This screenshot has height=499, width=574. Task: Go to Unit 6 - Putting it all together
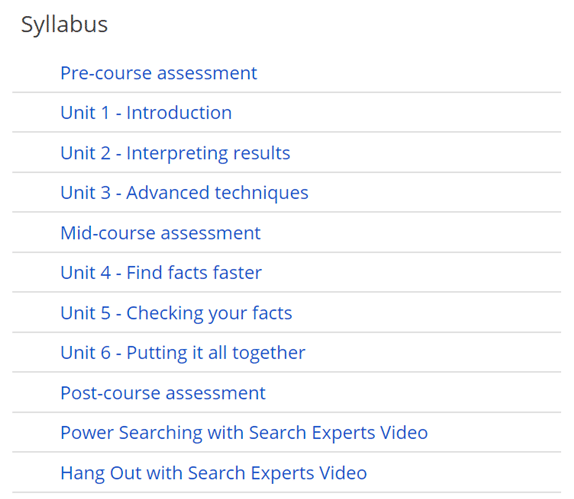pos(183,353)
